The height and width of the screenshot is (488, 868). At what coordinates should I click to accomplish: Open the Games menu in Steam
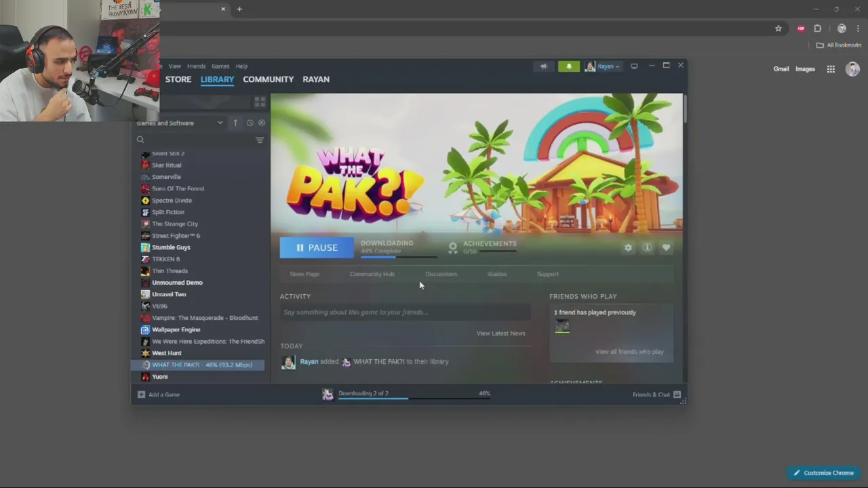click(220, 66)
